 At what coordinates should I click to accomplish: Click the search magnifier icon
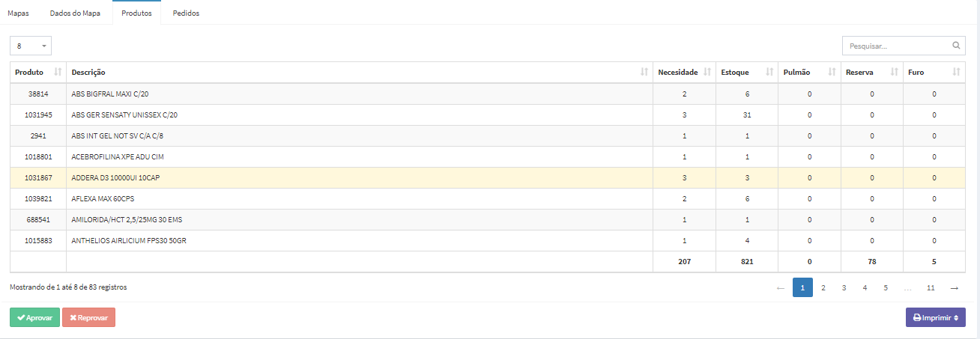[x=957, y=46]
